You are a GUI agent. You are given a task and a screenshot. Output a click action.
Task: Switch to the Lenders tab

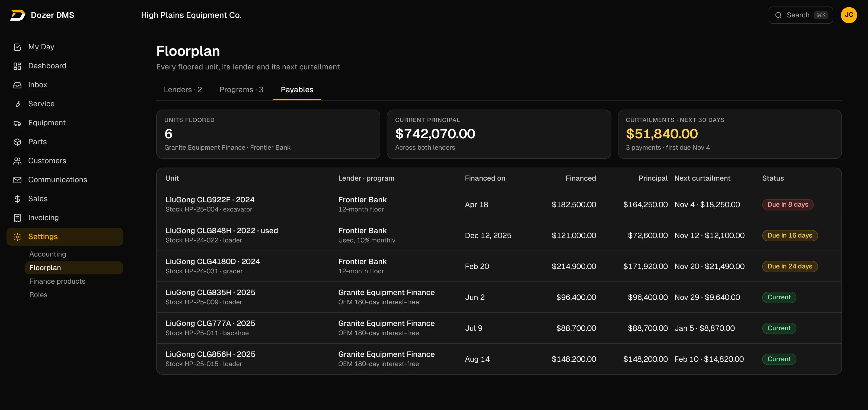pyautogui.click(x=183, y=89)
